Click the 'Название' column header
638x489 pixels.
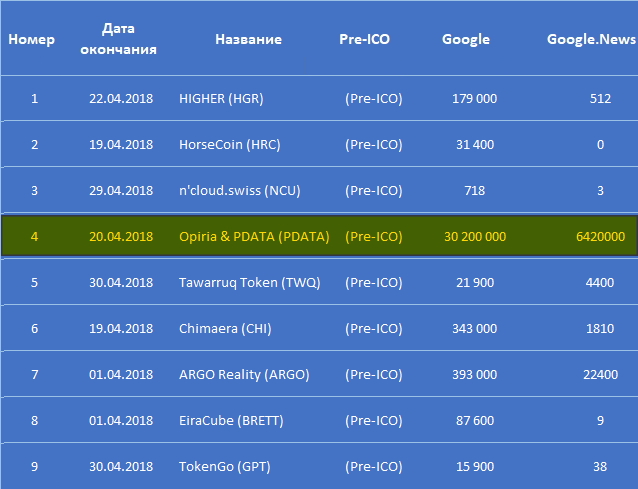pos(249,39)
